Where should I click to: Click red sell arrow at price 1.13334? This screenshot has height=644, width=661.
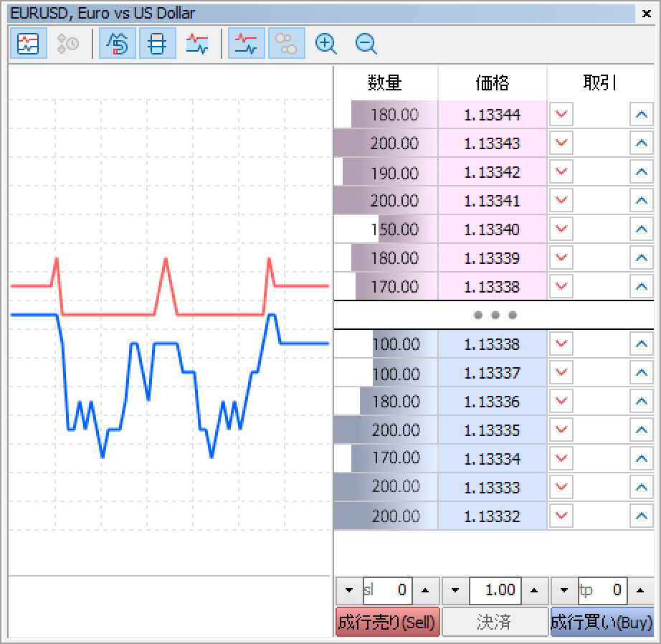(561, 458)
